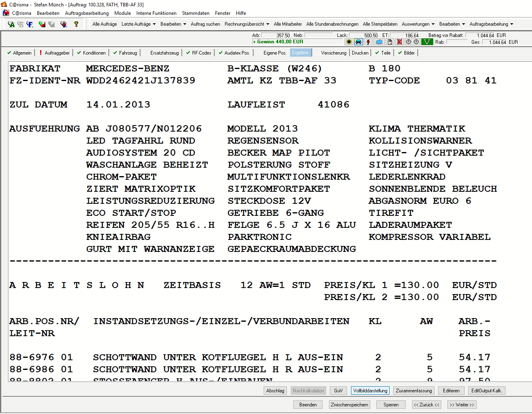This screenshot has height=414, width=532.
Task: Click the Neb: input field
Action: (x=319, y=35)
